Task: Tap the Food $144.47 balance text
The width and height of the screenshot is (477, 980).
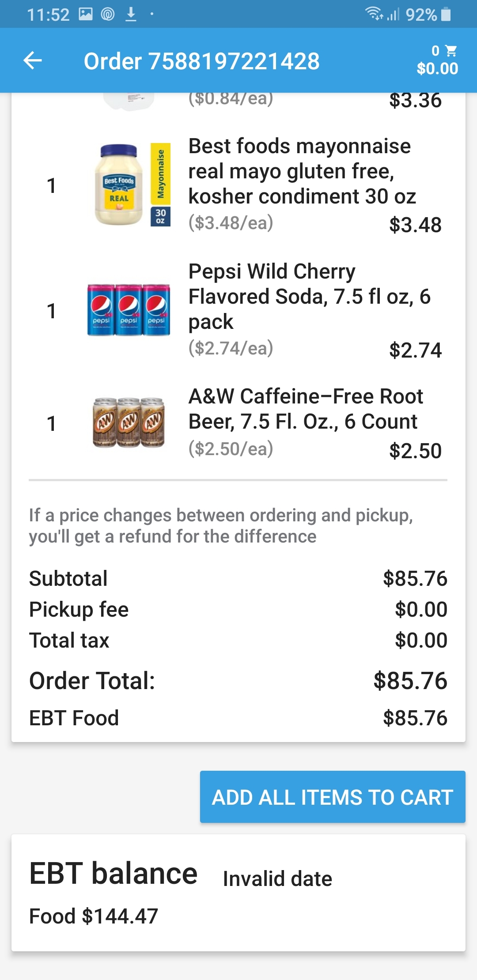Action: click(94, 916)
